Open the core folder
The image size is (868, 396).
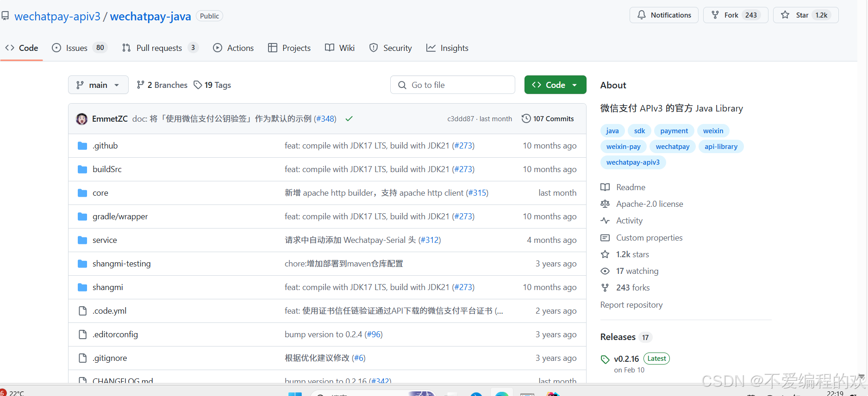click(100, 193)
